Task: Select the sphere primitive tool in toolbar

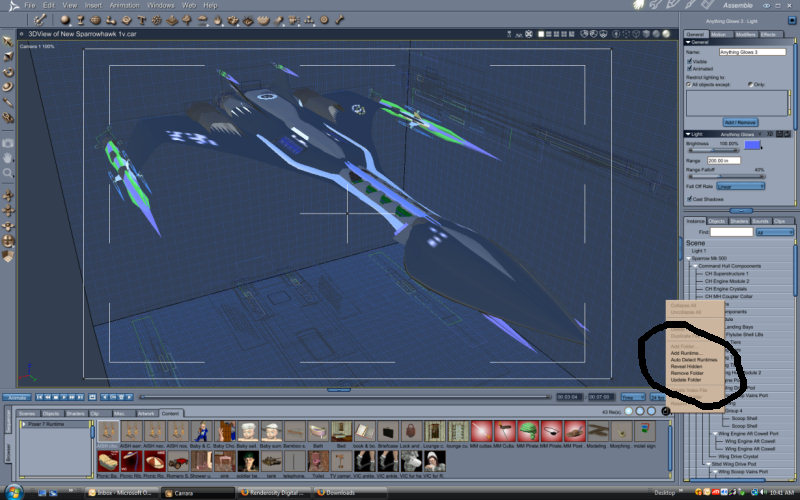Action: pos(64,19)
